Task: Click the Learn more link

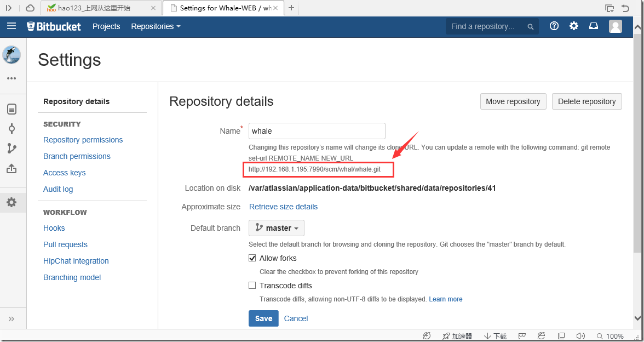Action: click(x=446, y=299)
